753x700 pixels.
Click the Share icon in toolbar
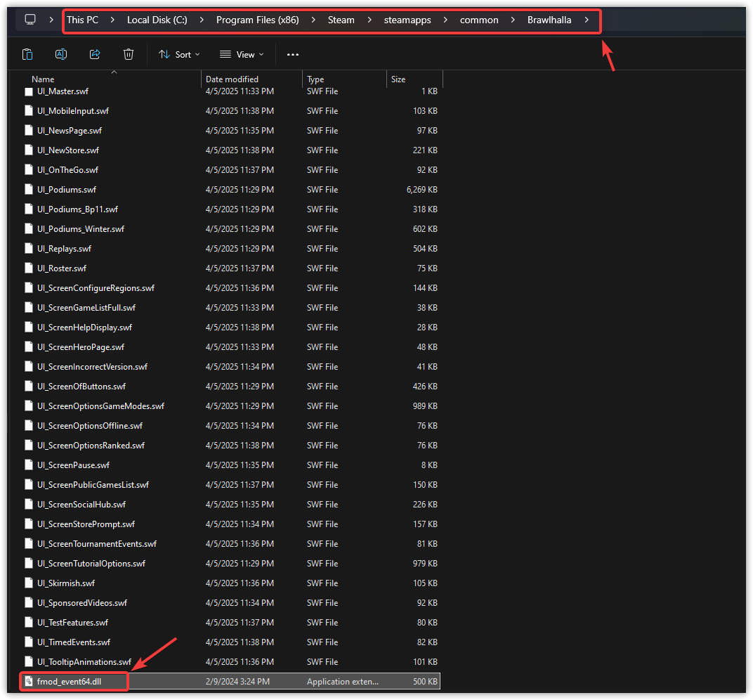click(x=95, y=54)
